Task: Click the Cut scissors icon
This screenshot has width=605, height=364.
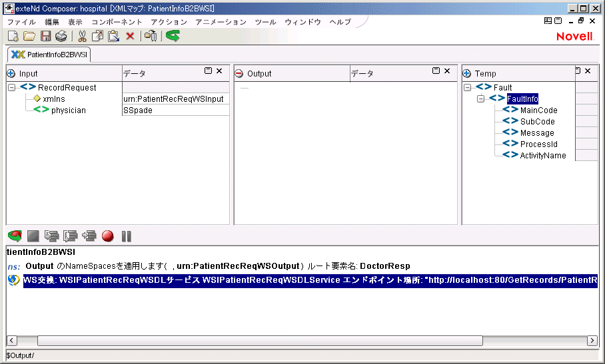Action: 82,36
